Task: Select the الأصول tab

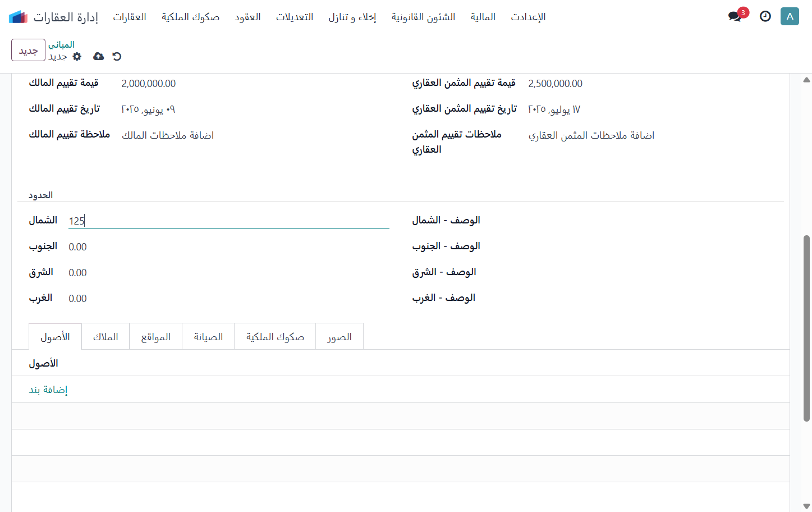Action: pyautogui.click(x=55, y=336)
